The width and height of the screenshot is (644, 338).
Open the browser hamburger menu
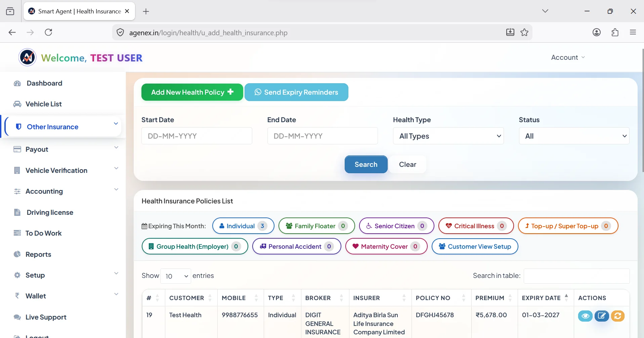tap(633, 32)
